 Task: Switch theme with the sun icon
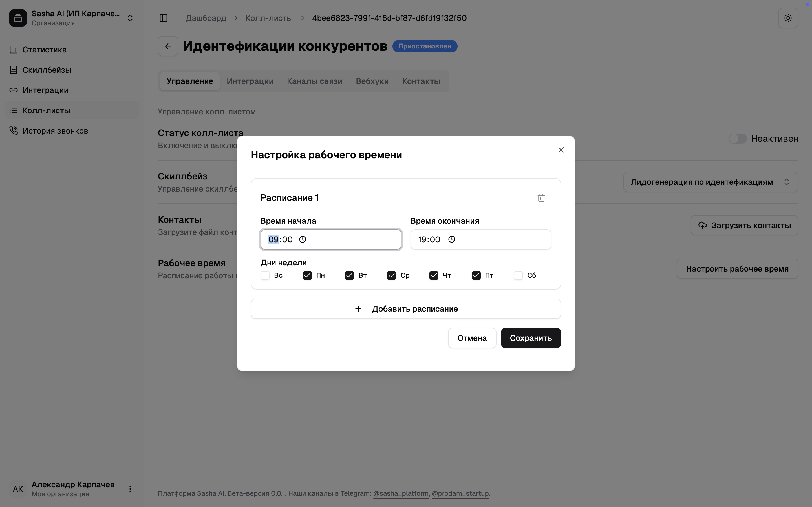coord(788,18)
